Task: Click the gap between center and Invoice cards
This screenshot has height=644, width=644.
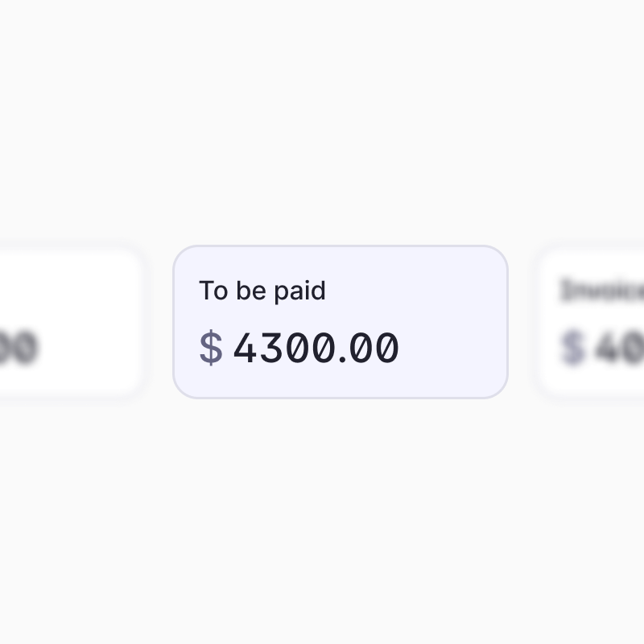Action: point(522,322)
